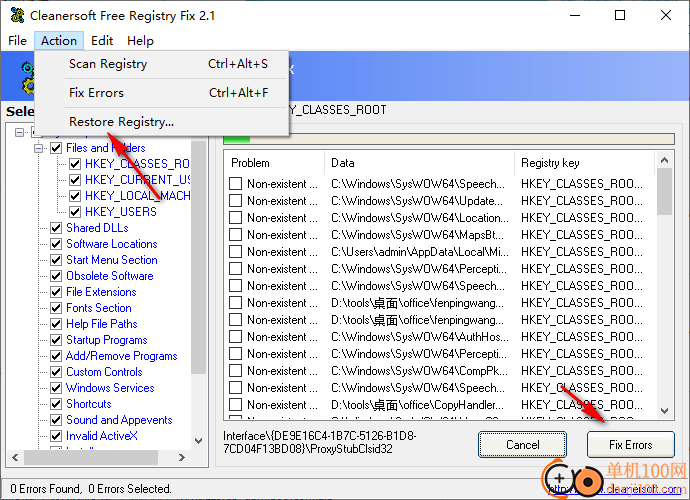Uncheck the Windows Services checkbox
This screenshot has height=500, width=690.
coord(56,388)
